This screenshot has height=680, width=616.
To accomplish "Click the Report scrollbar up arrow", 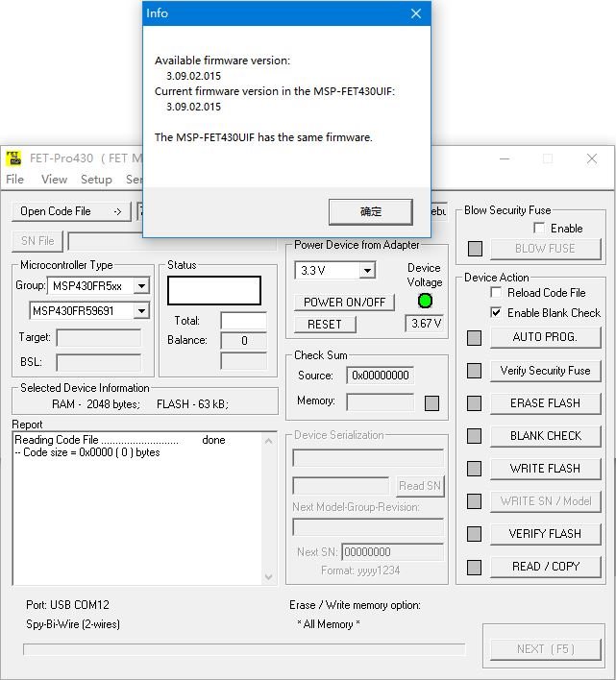I will (x=269, y=441).
